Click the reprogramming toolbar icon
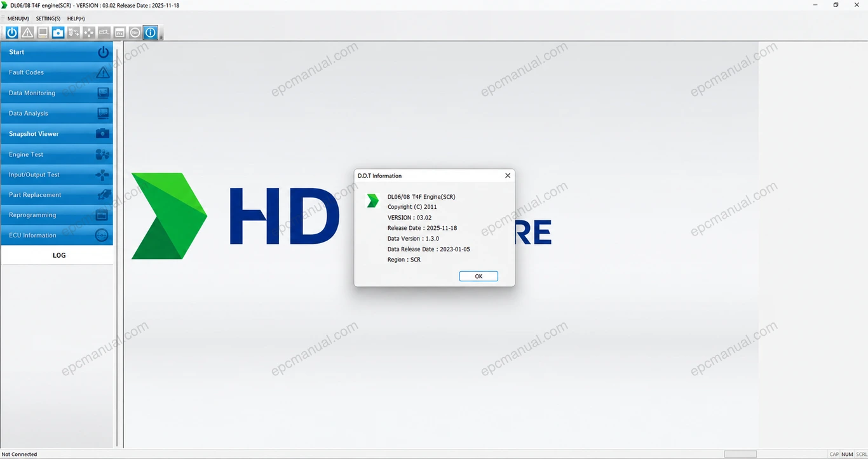The width and height of the screenshot is (868, 459). point(119,32)
